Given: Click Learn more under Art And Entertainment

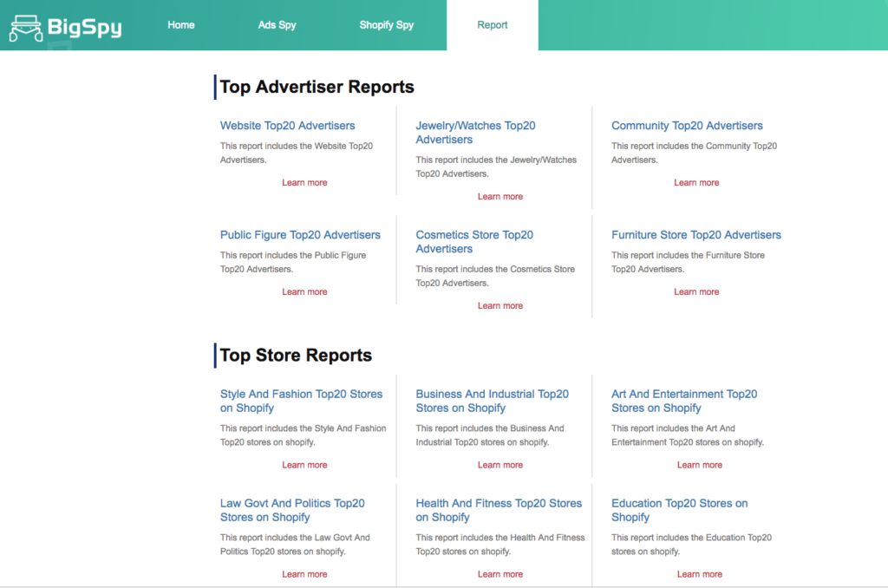Looking at the screenshot, I should pyautogui.click(x=700, y=465).
